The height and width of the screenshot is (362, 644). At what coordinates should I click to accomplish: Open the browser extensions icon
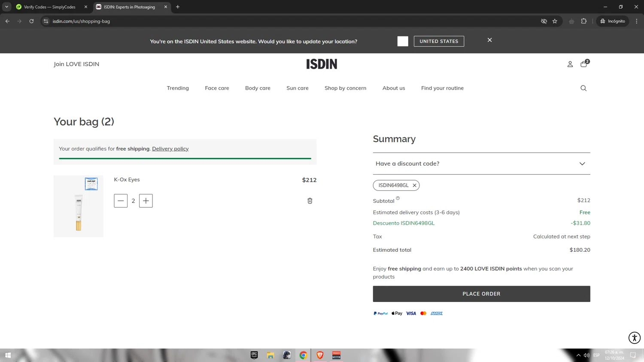click(583, 21)
